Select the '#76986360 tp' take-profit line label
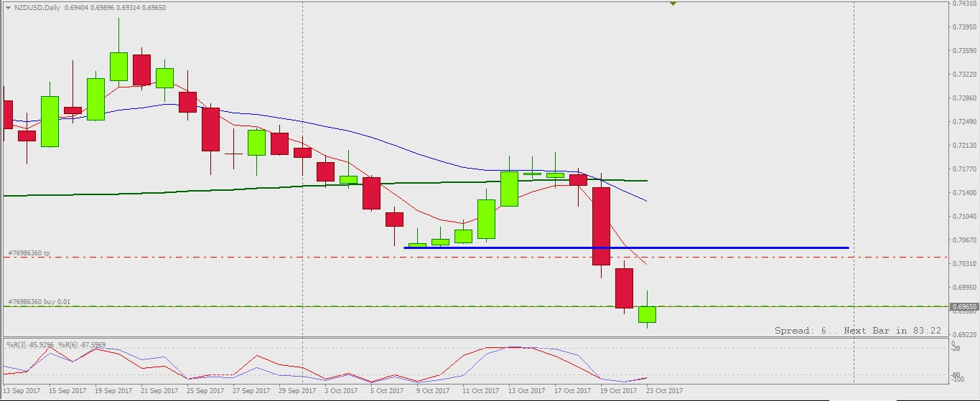The width and height of the screenshot is (980, 401). [x=29, y=253]
